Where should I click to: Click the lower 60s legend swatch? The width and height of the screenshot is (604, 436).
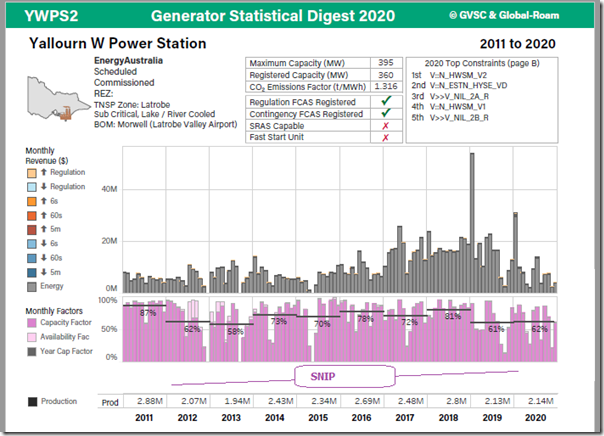coord(32,258)
